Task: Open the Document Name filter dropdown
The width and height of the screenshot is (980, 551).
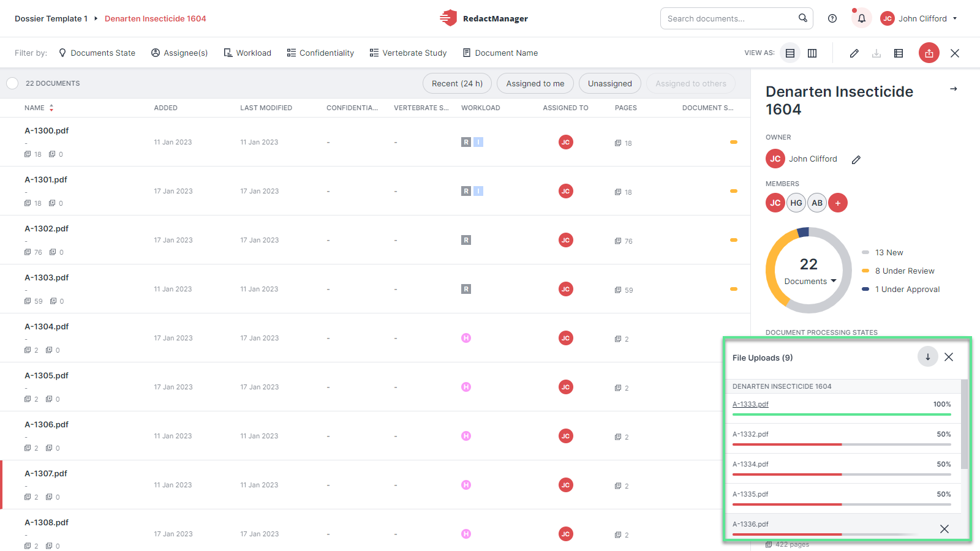Action: (x=500, y=53)
